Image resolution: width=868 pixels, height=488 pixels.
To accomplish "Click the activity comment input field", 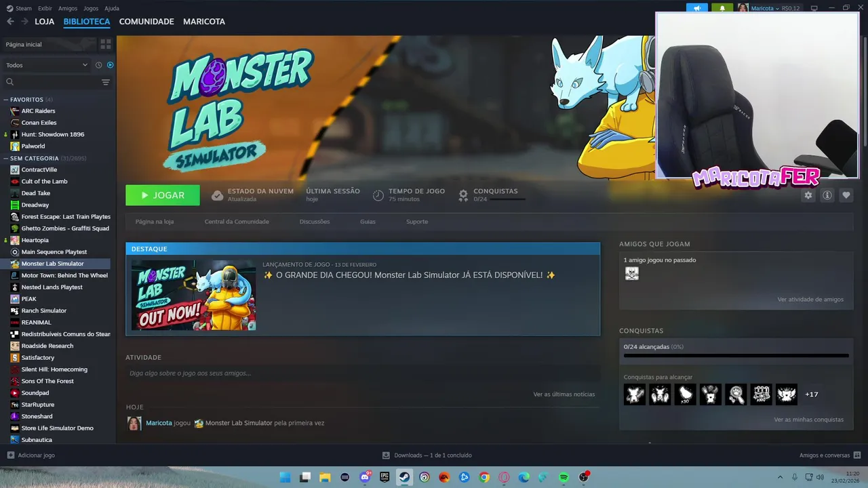I will click(363, 373).
